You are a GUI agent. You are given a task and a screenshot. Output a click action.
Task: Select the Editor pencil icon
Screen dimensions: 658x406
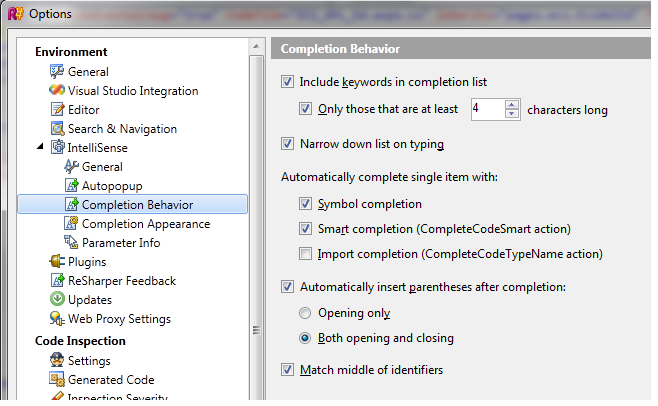(57, 109)
